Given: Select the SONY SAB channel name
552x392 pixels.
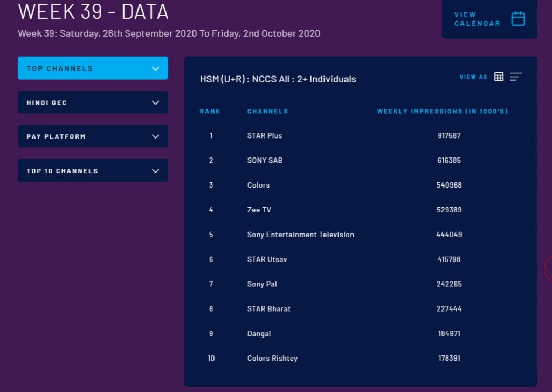Looking at the screenshot, I should pos(265,161).
